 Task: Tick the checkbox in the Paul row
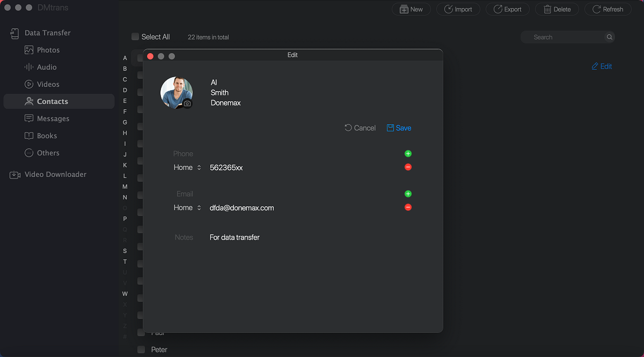141,333
